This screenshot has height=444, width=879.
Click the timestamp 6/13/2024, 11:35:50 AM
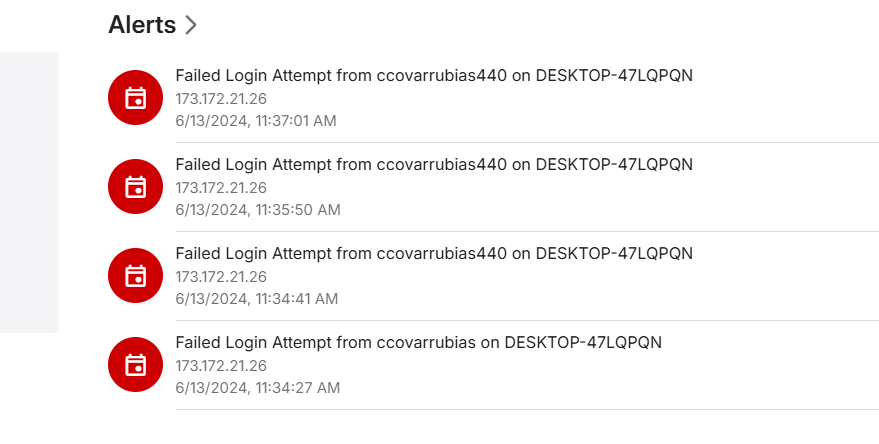258,210
